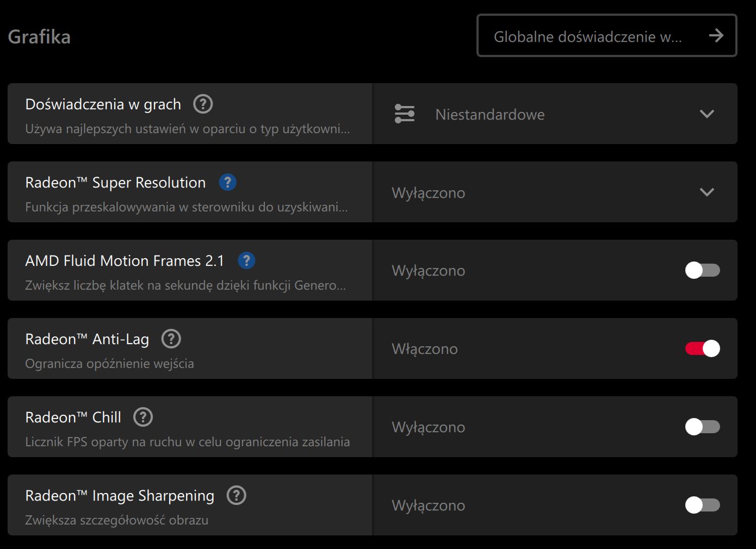The image size is (756, 549).
Task: Click blue help icon for Radeon Super Resolution
Action: pyautogui.click(x=227, y=182)
